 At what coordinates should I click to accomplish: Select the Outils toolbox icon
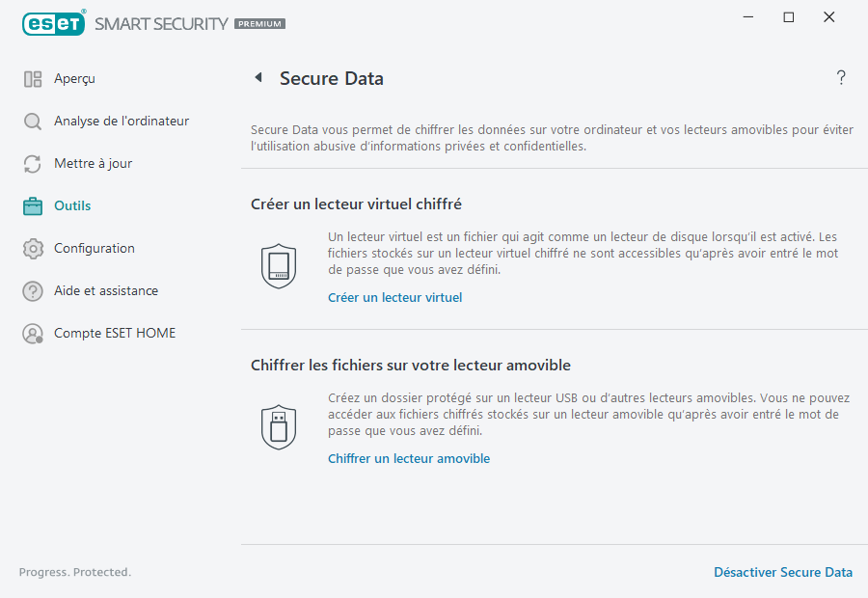(33, 205)
